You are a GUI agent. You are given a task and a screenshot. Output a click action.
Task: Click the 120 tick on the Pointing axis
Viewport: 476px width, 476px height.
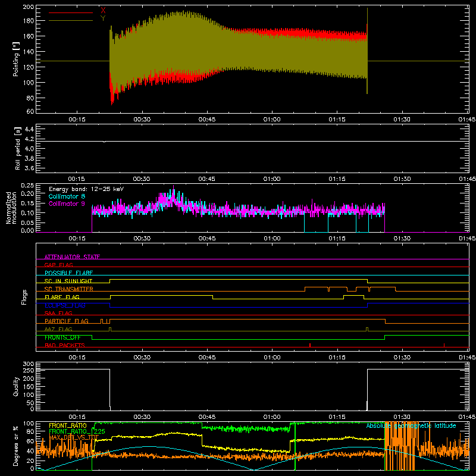(x=28, y=67)
